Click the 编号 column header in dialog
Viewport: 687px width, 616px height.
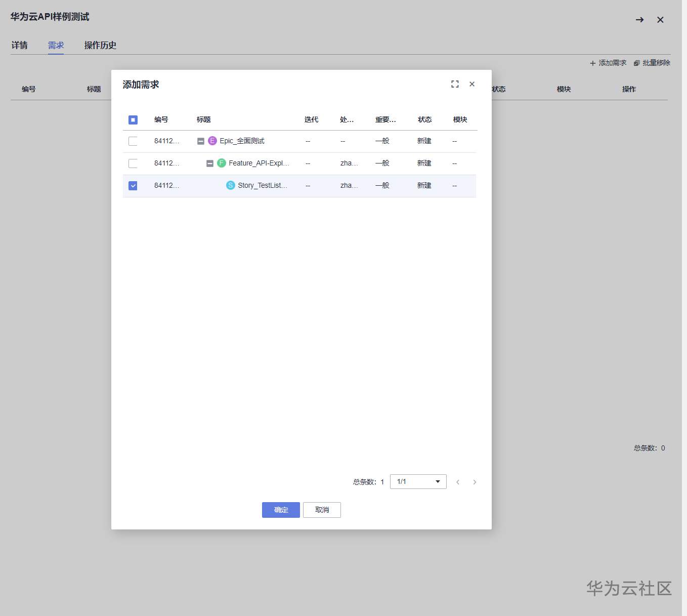pyautogui.click(x=161, y=119)
